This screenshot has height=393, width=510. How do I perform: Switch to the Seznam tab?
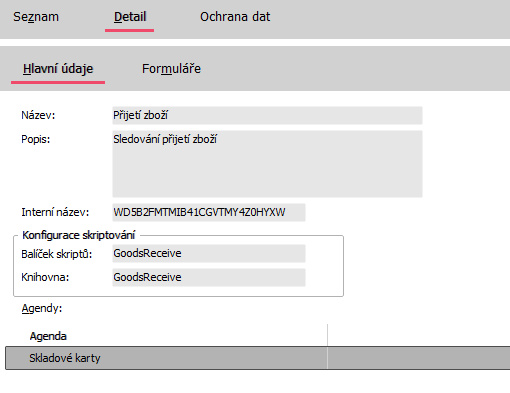(x=36, y=17)
